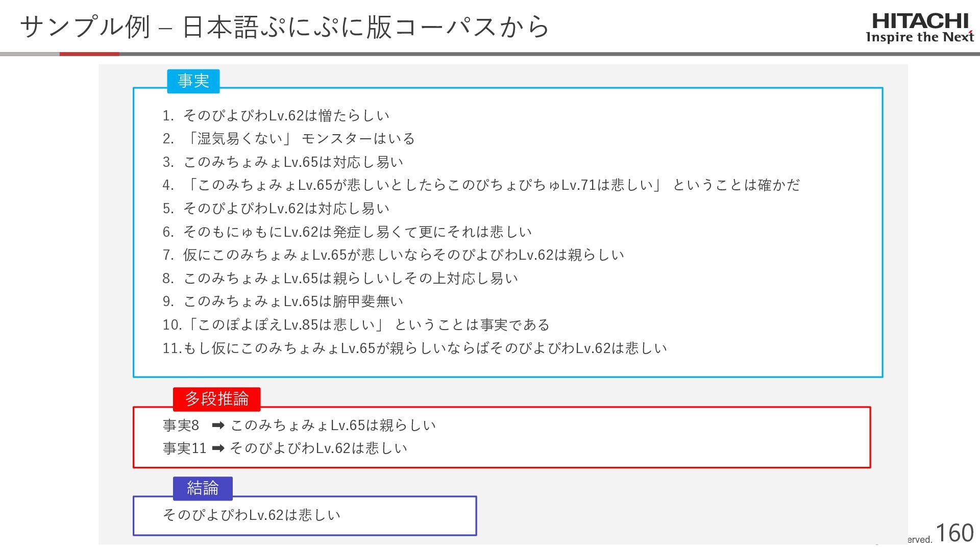Select the blue 事実 label tag
980x551 pixels.
tap(193, 81)
